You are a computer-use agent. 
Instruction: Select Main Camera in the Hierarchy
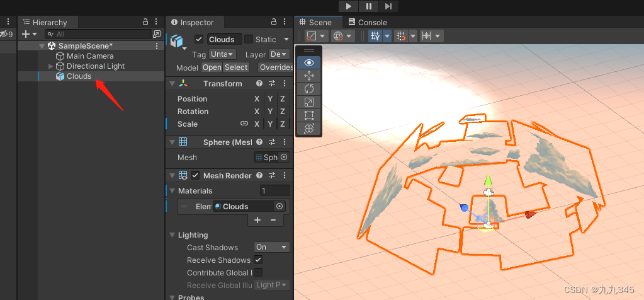click(90, 56)
